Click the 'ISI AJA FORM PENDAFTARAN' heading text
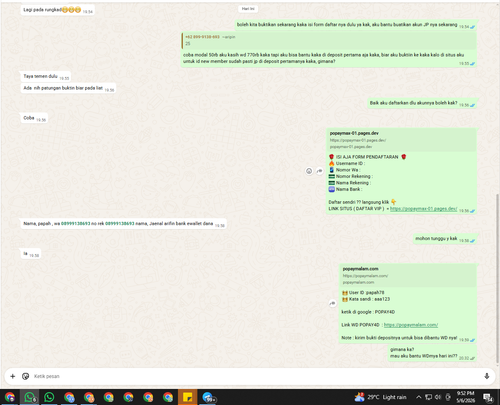This screenshot has width=500, height=405. (x=367, y=157)
